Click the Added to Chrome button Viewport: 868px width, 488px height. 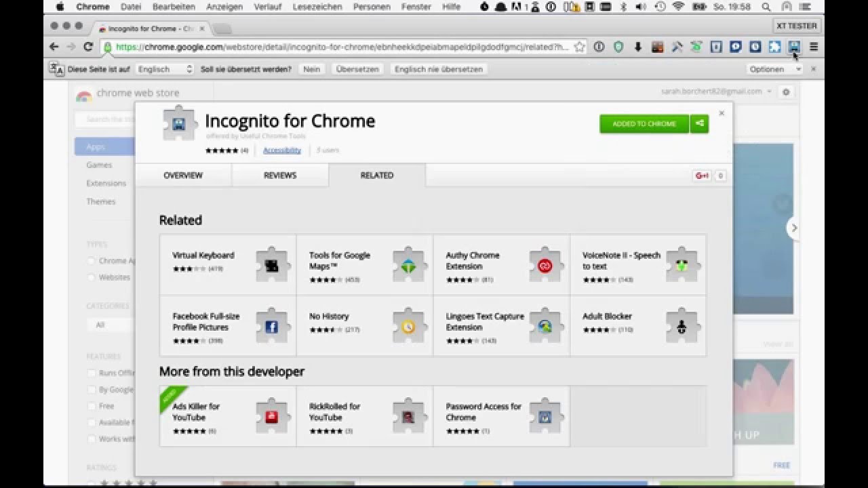click(x=644, y=123)
